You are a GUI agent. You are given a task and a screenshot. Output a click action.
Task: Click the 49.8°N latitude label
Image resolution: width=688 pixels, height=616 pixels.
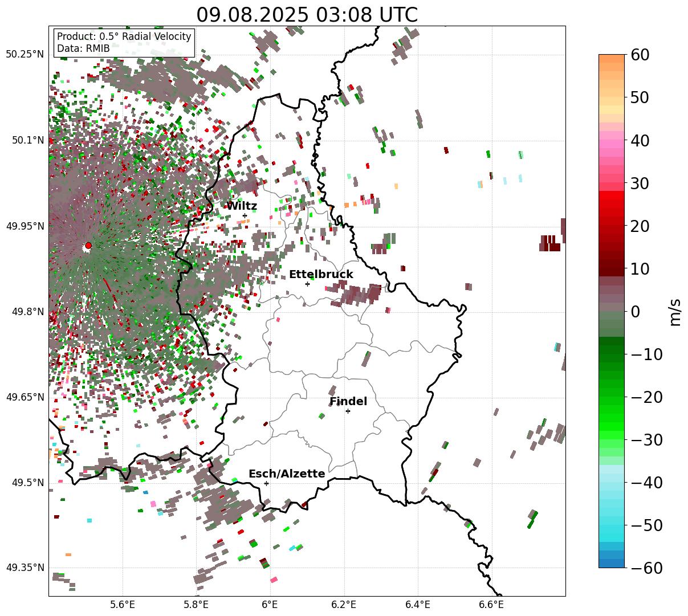(27, 312)
